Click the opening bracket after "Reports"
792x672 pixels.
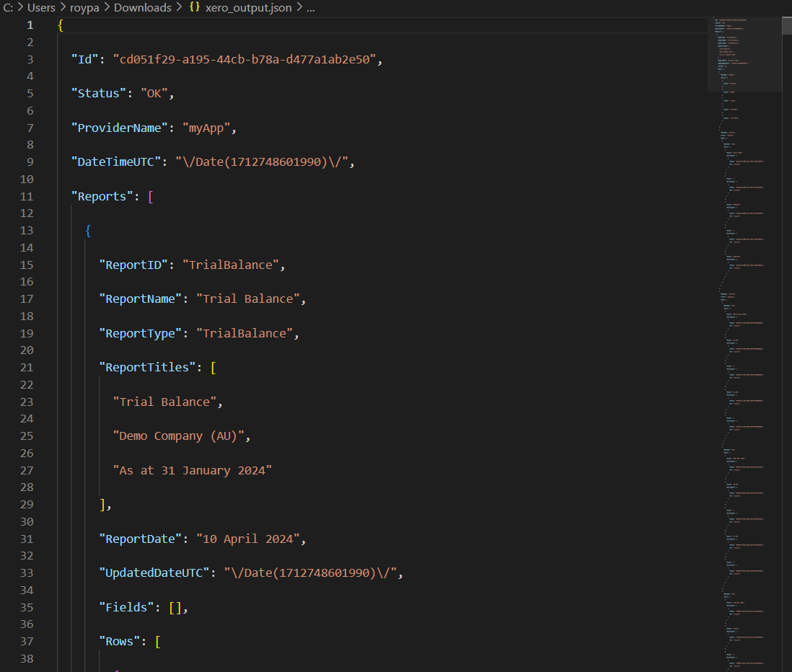150,196
